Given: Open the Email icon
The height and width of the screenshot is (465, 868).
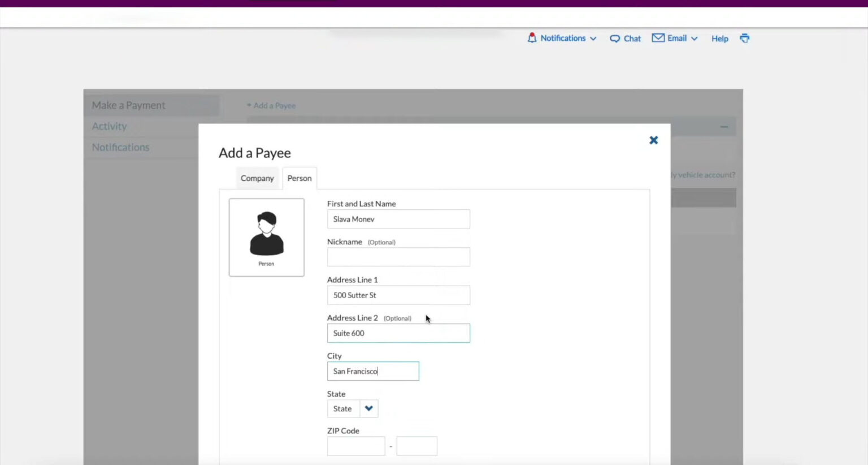Looking at the screenshot, I should pyautogui.click(x=658, y=38).
